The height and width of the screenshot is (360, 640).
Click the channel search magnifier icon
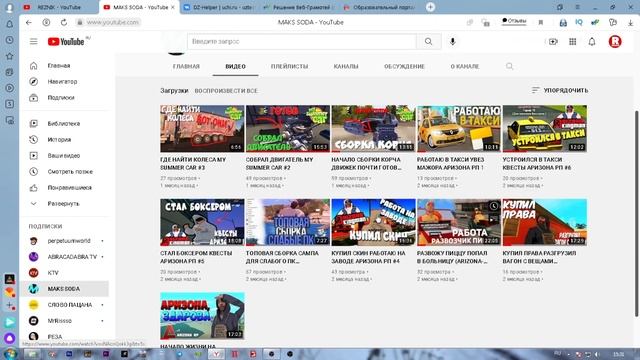pyautogui.click(x=509, y=66)
